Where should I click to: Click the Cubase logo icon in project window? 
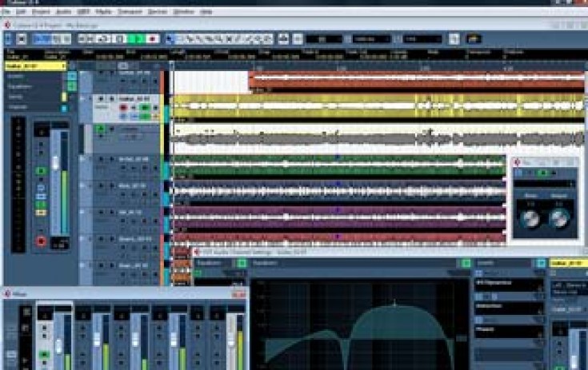[x=7, y=25]
